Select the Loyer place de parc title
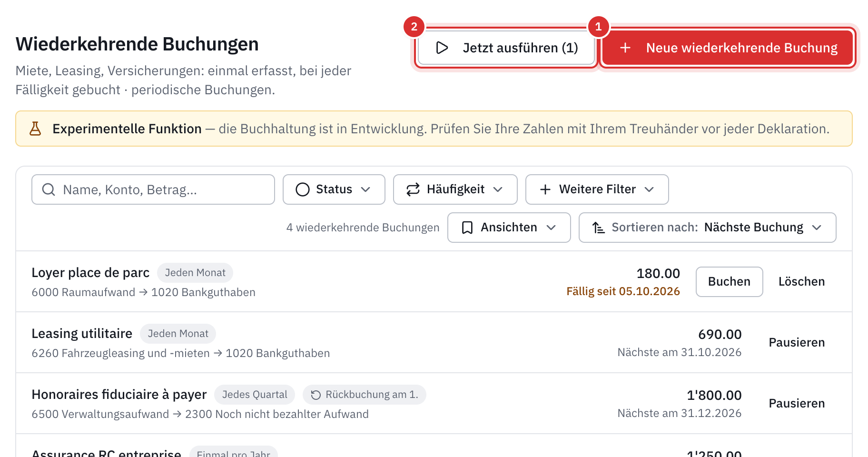Image resolution: width=868 pixels, height=457 pixels. (x=90, y=273)
